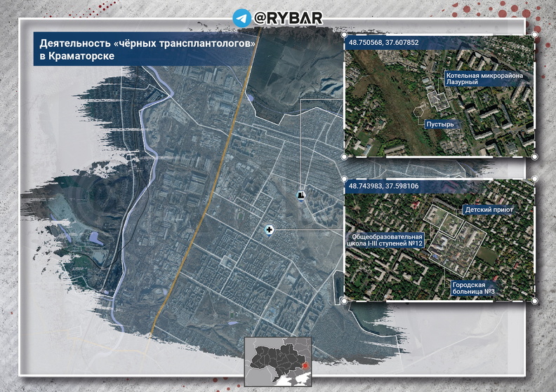556x392 pixels.
Task: Click the boiler house factory icon on map
Action: [301, 196]
